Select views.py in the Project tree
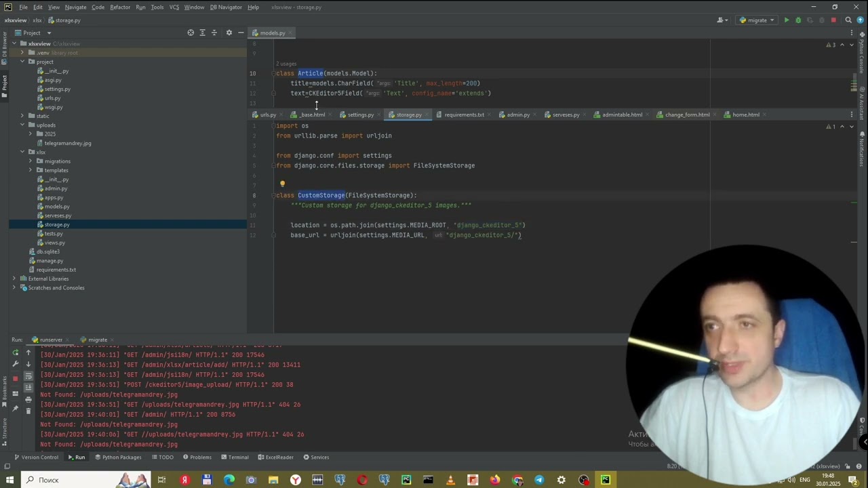This screenshot has height=488, width=868. 55,243
